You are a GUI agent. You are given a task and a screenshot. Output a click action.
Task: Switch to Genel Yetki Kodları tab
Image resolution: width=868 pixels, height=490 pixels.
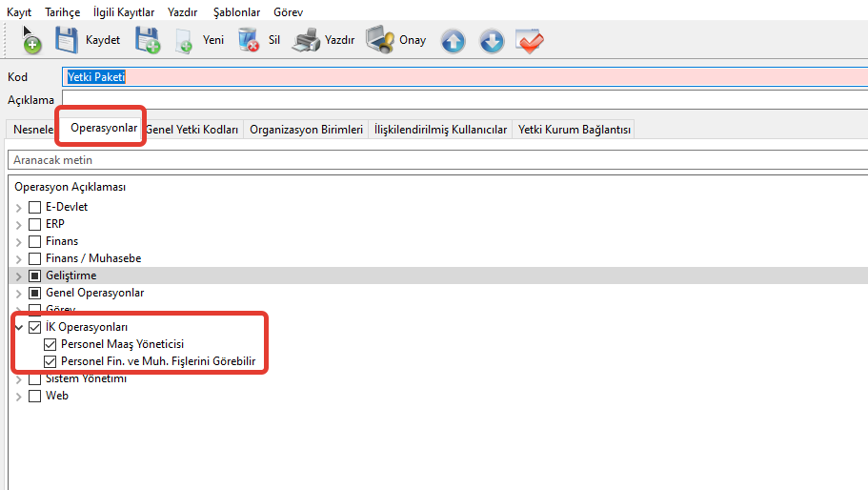click(193, 130)
